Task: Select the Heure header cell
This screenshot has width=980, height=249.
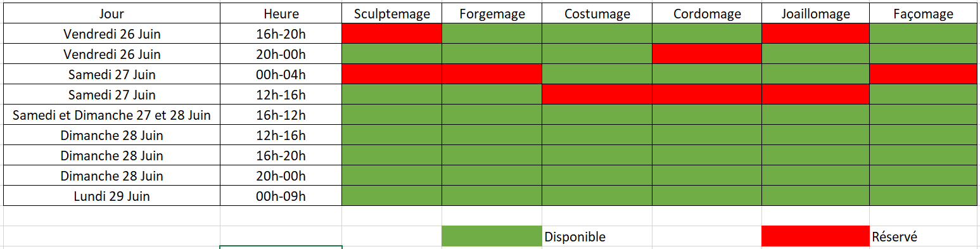Action: (281, 13)
